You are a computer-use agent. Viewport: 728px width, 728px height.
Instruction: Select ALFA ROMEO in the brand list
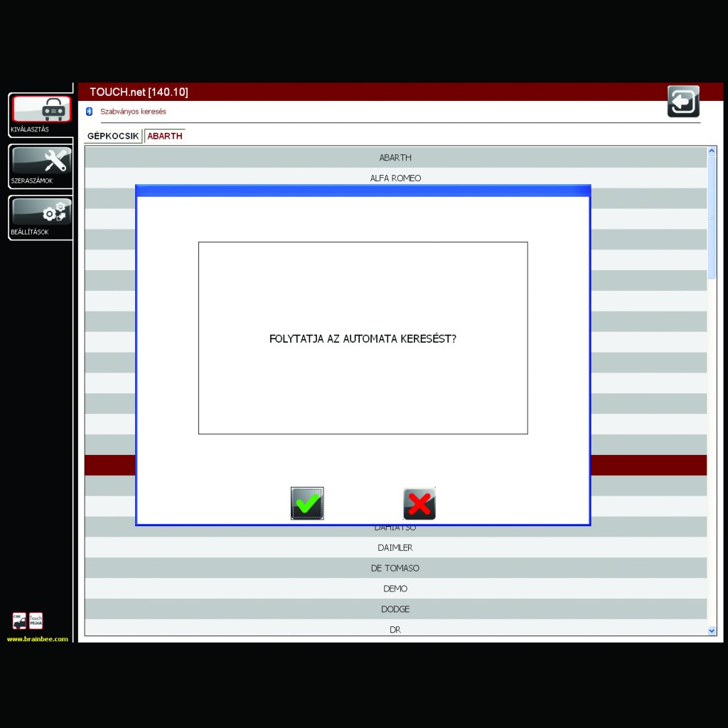click(395, 178)
